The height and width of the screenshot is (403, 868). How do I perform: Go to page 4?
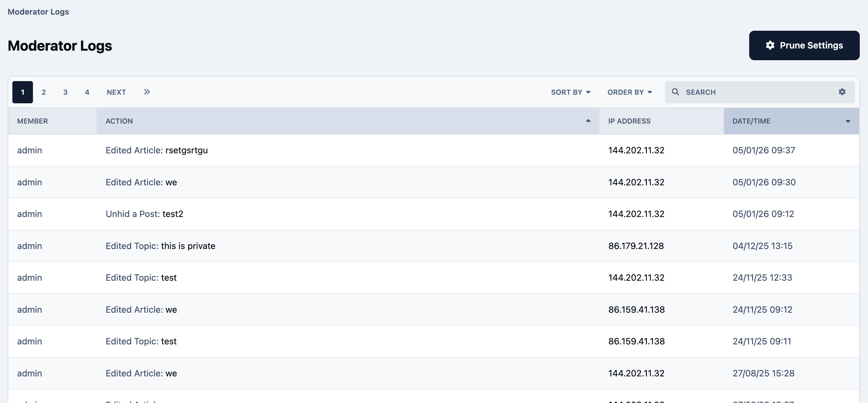coord(87,92)
